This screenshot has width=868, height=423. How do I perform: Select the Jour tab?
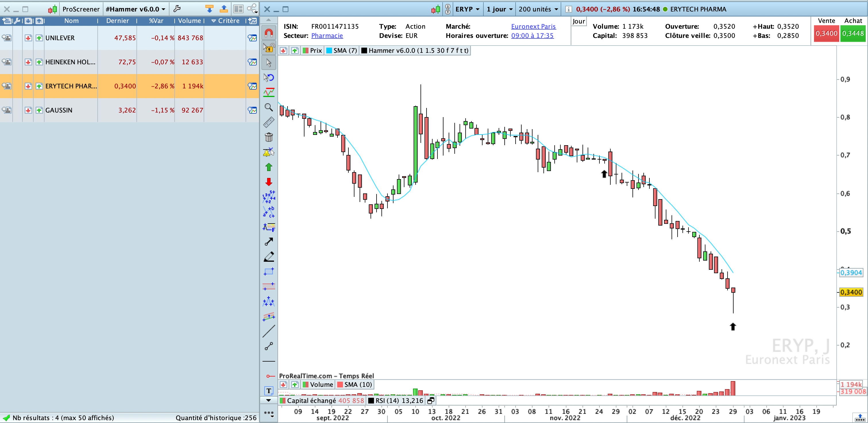point(578,21)
